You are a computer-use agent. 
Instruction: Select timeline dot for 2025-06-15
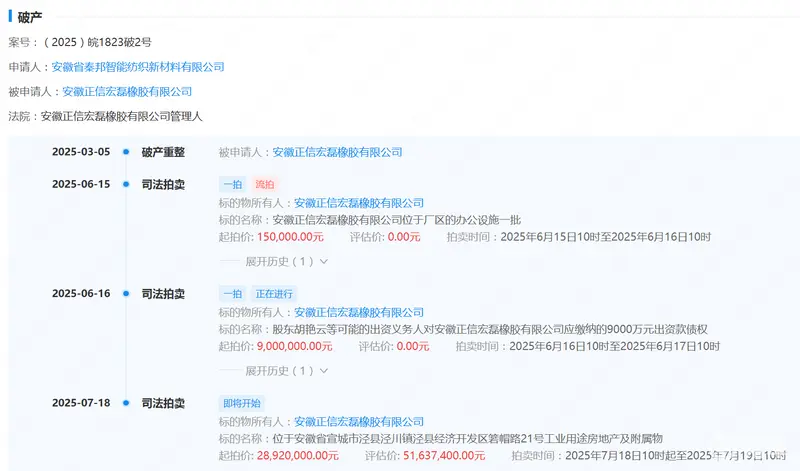(126, 184)
